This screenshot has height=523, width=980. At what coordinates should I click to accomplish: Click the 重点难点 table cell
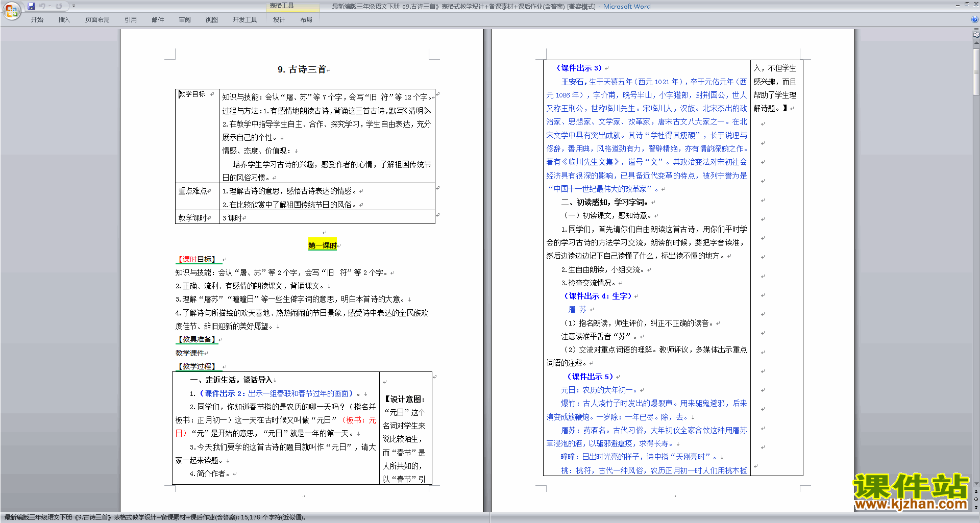coord(197,196)
